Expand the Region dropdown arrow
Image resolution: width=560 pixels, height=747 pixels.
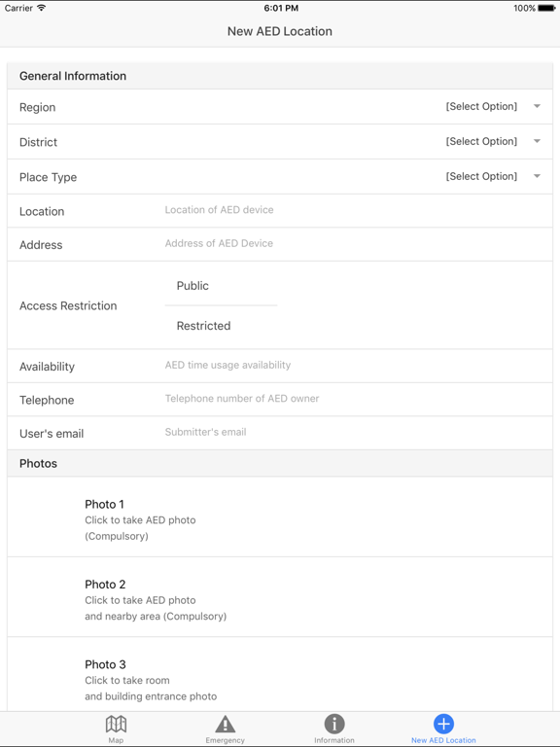pyautogui.click(x=537, y=106)
